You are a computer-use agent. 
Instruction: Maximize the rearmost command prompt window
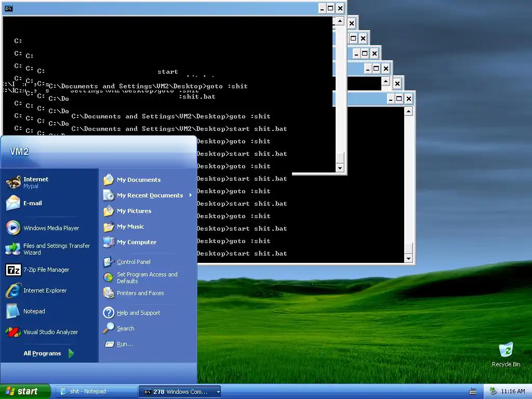399,99
